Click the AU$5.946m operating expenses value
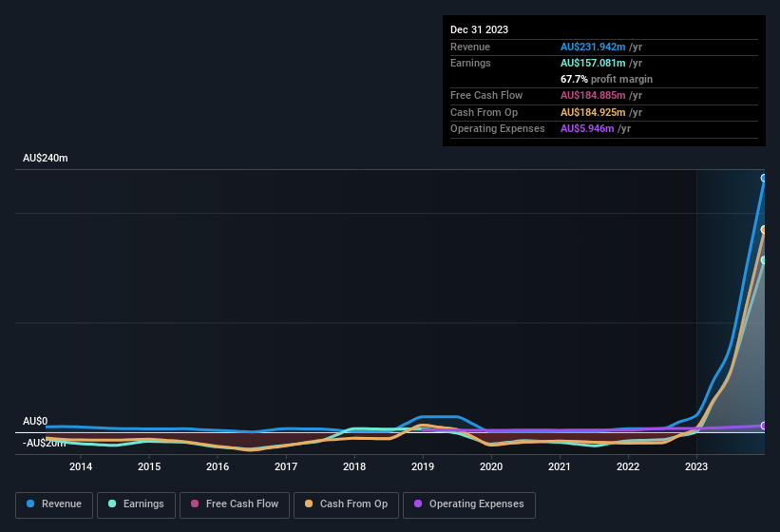Screen dimensions: 780x532 pyautogui.click(x=587, y=129)
